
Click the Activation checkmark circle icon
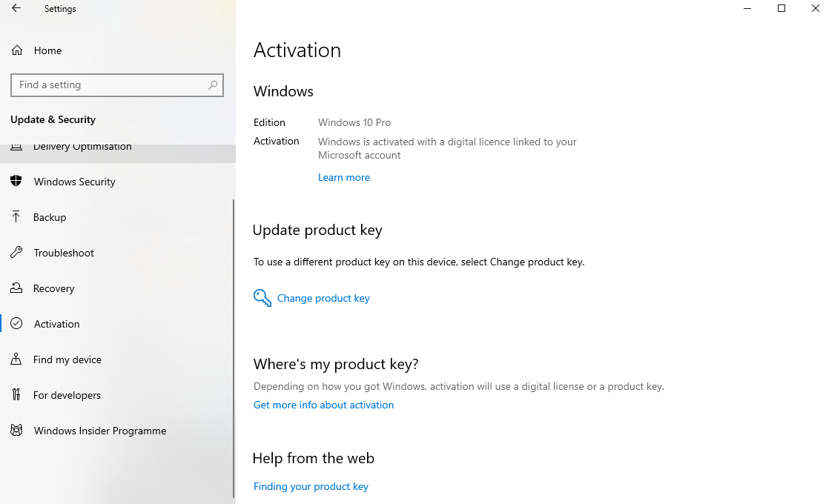tap(16, 323)
